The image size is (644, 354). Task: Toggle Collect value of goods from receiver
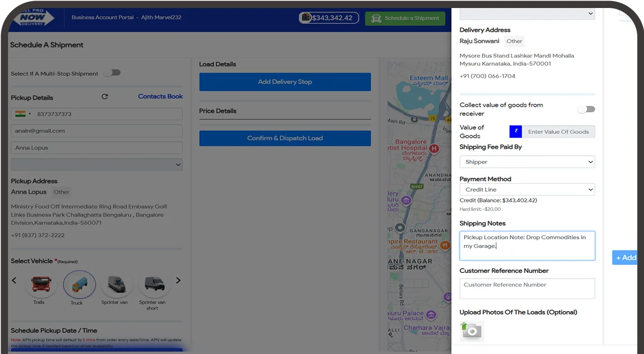586,109
